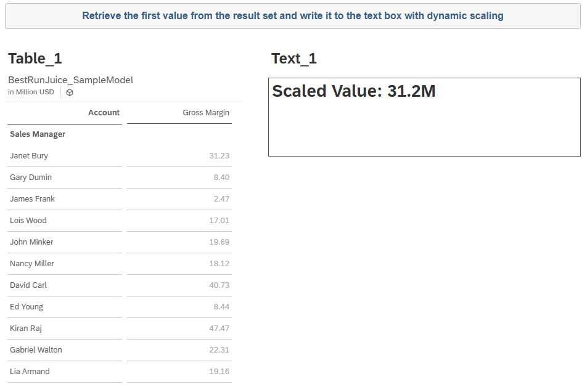Click the Sales Manager dimension header
This screenshot has height=392, width=587.
[x=38, y=134]
